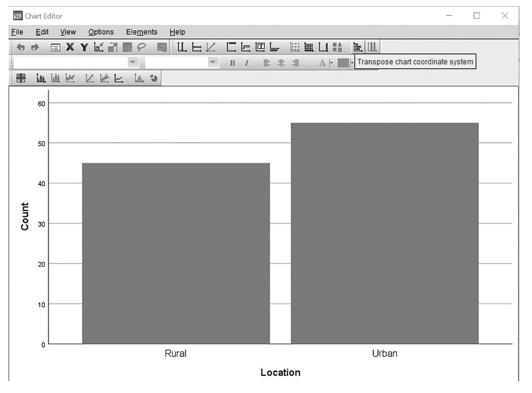This screenshot has width=532, height=393.
Task: Select the X axis icon
Action: [70, 47]
